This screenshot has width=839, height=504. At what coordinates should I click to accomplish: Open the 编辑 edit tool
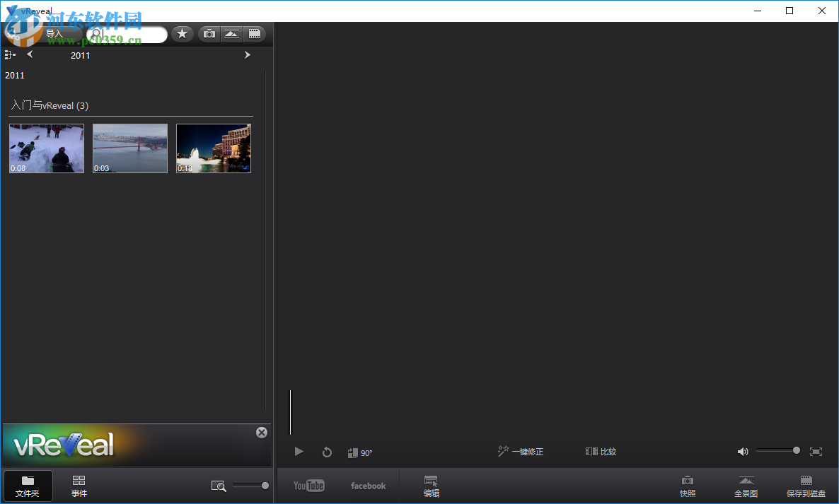click(432, 486)
